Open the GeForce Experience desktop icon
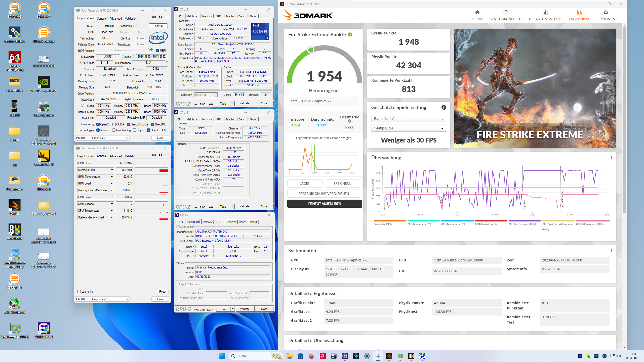644x362 pixels. pyautogui.click(x=44, y=84)
